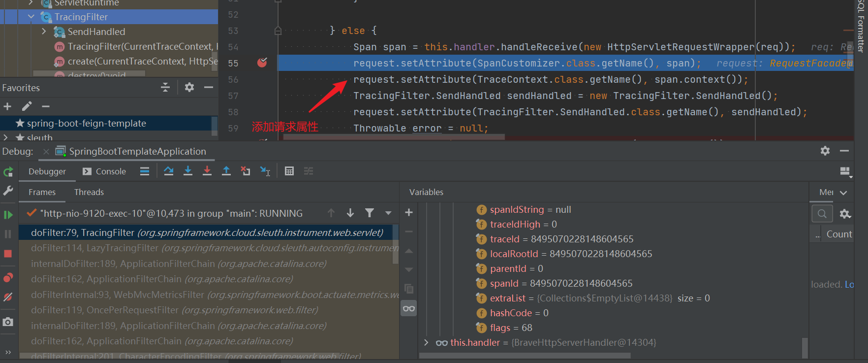This screenshot has width=868, height=363.
Task: Click the Drop Frame icon
Action: [246, 171]
